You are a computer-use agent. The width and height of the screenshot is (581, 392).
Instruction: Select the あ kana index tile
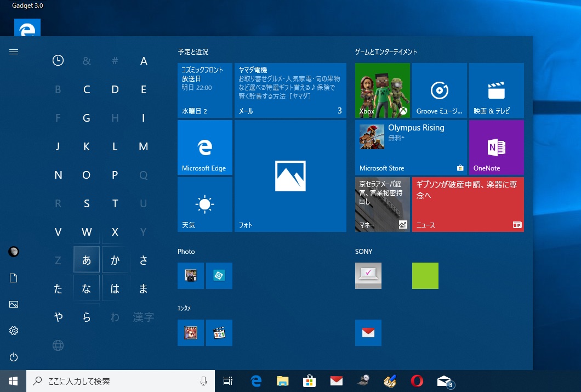pos(87,260)
